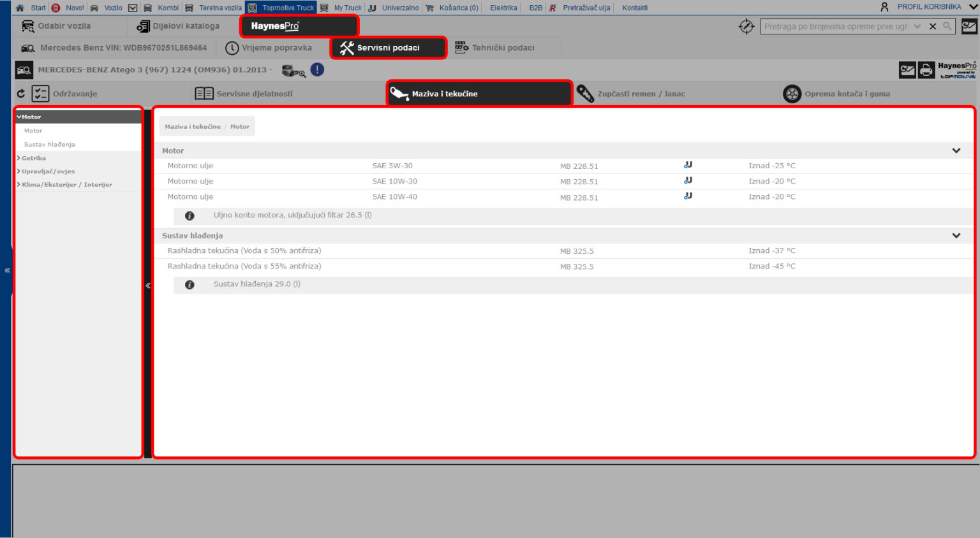Click the Motor breadcrumb
The height and width of the screenshot is (538, 980).
tap(240, 127)
